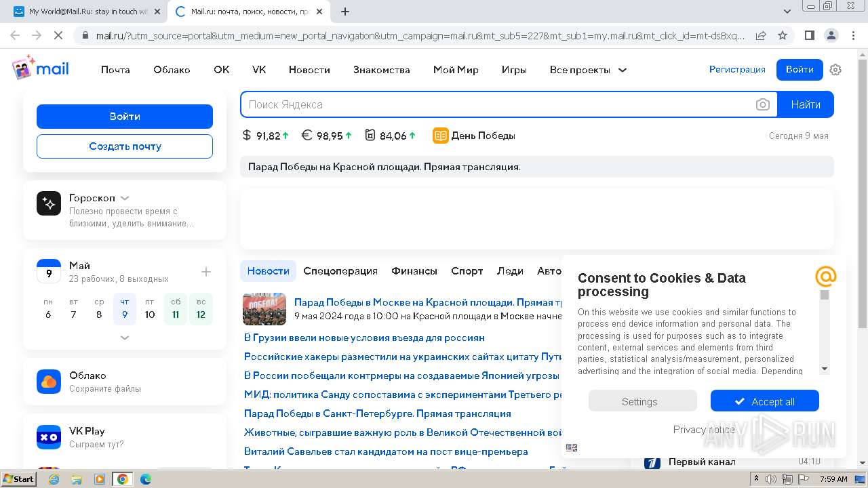Click volume speaker tray icon
The width and height of the screenshot is (868, 488).
(771, 479)
